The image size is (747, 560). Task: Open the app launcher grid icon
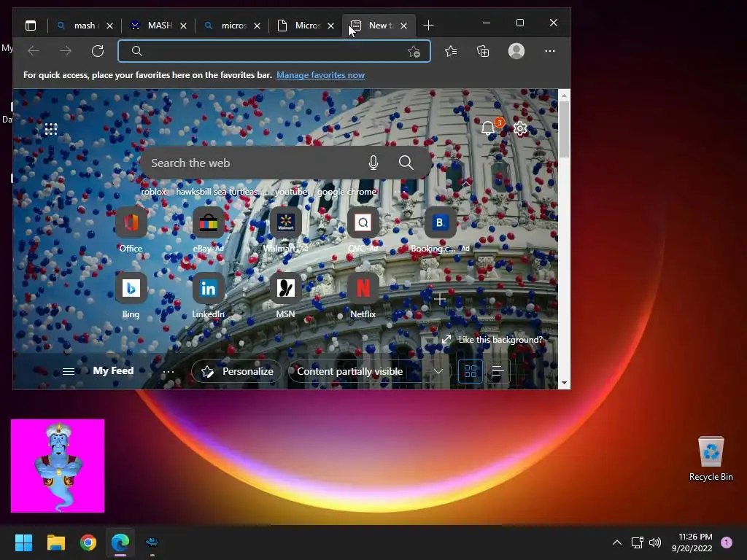51,129
